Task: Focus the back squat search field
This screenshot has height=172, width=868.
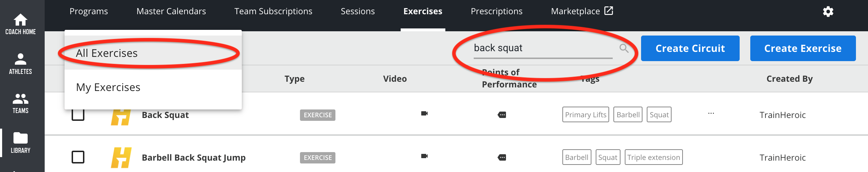Action: pyautogui.click(x=543, y=48)
